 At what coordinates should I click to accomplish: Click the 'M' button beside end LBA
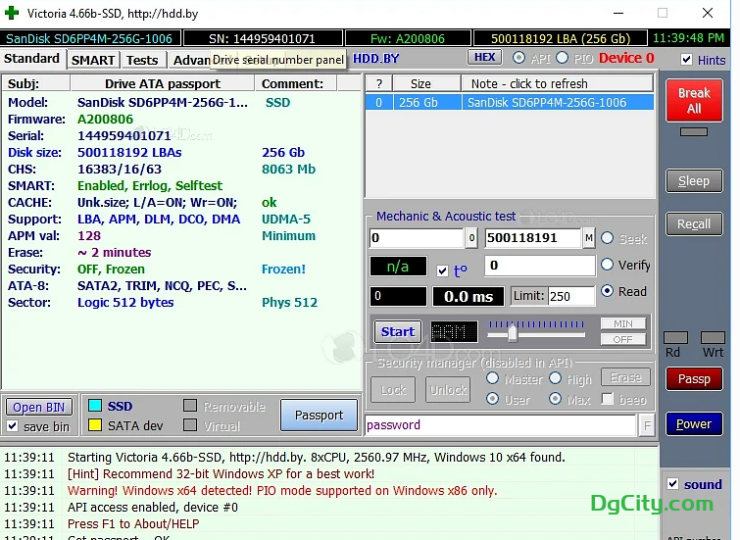(589, 239)
